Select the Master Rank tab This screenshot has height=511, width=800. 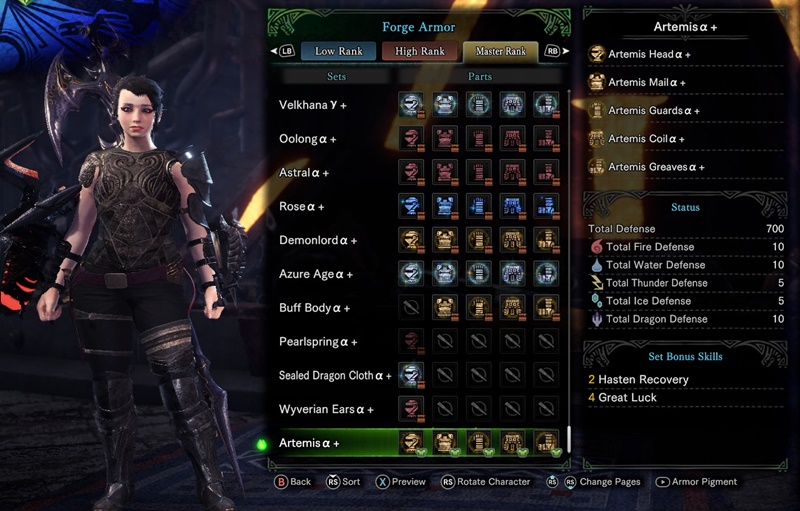[x=501, y=51]
